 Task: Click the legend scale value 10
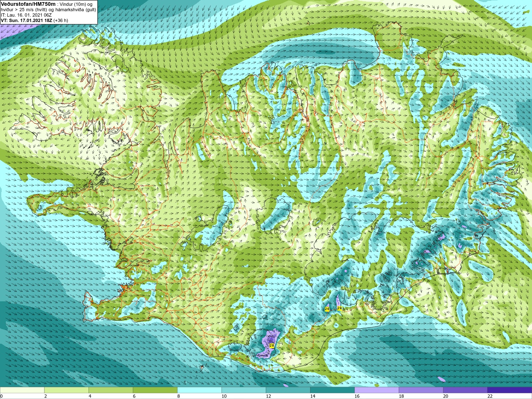click(224, 396)
